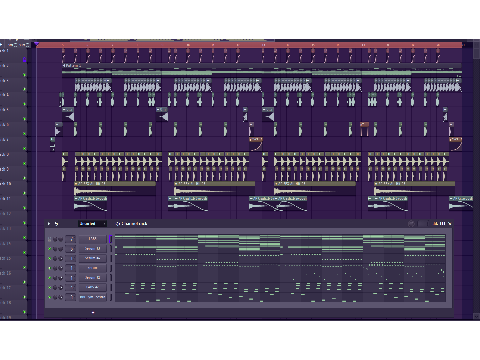The width and height of the screenshot is (480, 360).
Task: Mute playlist track two via its green LED
Action: 24,75
